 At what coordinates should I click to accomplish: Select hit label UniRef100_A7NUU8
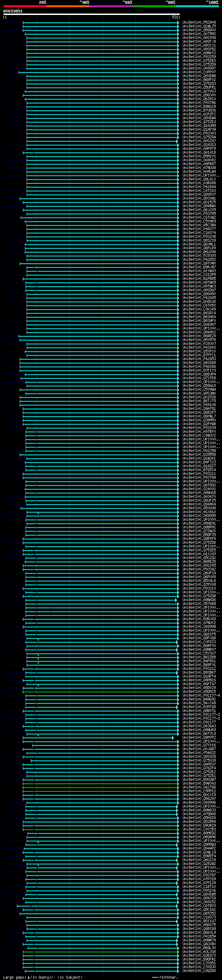[x=199, y=168]
